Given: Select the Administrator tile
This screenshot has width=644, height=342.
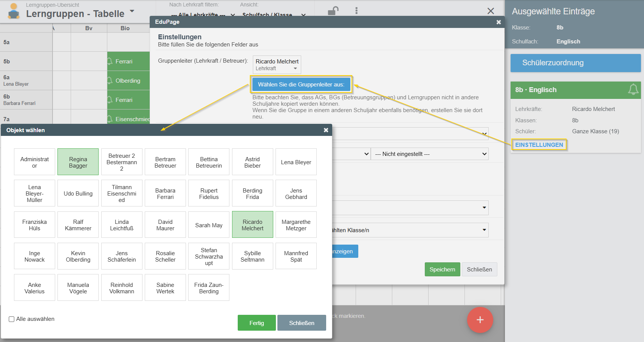Looking at the screenshot, I should click(34, 162).
